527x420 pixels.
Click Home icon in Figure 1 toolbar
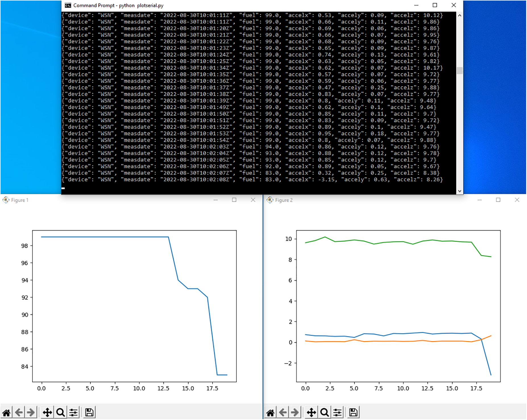(x=7, y=412)
